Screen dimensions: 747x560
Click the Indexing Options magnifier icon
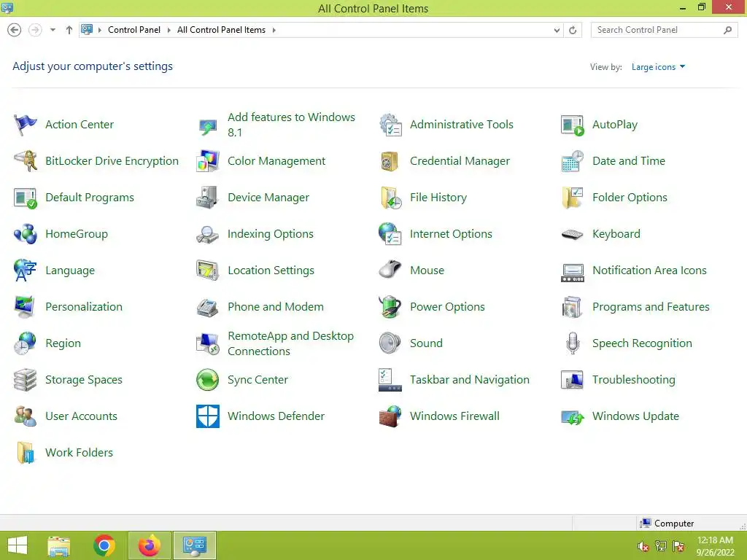208,234
